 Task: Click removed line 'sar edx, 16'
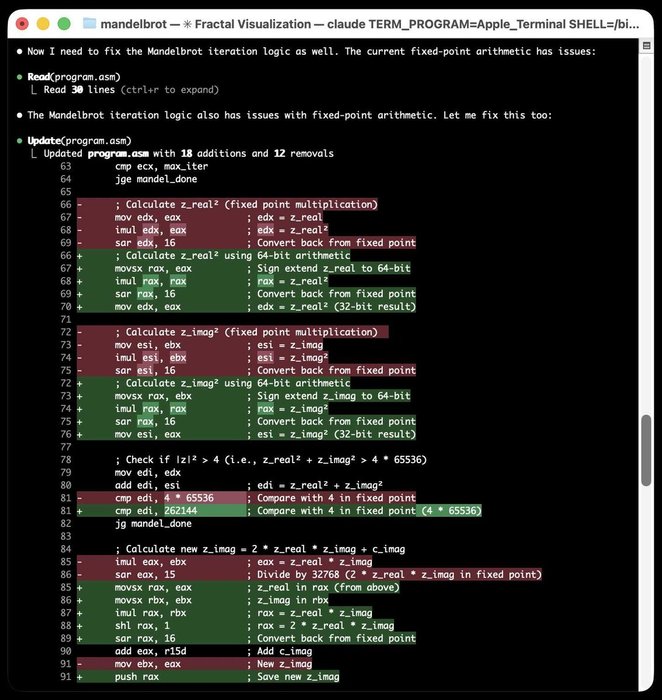coord(246,243)
